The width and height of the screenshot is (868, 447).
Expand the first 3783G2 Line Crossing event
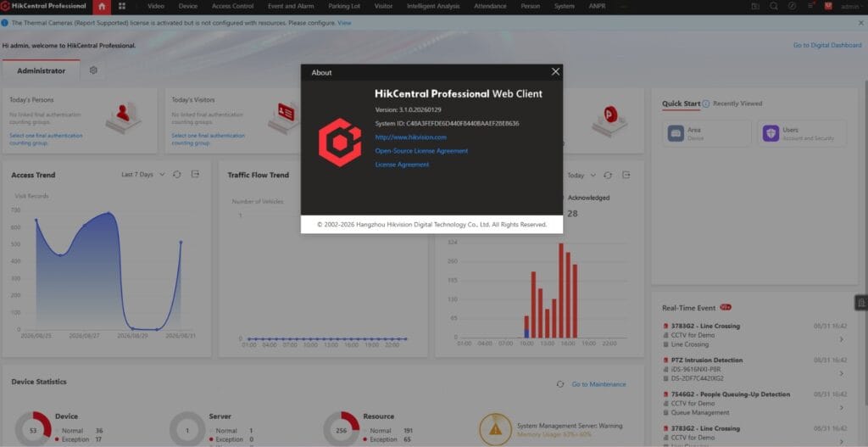pyautogui.click(x=842, y=339)
